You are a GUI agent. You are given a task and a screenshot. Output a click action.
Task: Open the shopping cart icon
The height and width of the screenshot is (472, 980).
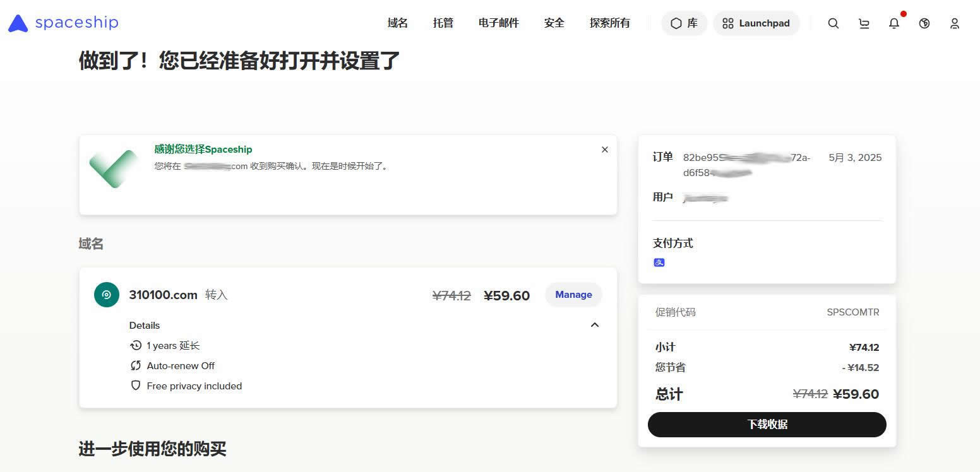tap(864, 23)
